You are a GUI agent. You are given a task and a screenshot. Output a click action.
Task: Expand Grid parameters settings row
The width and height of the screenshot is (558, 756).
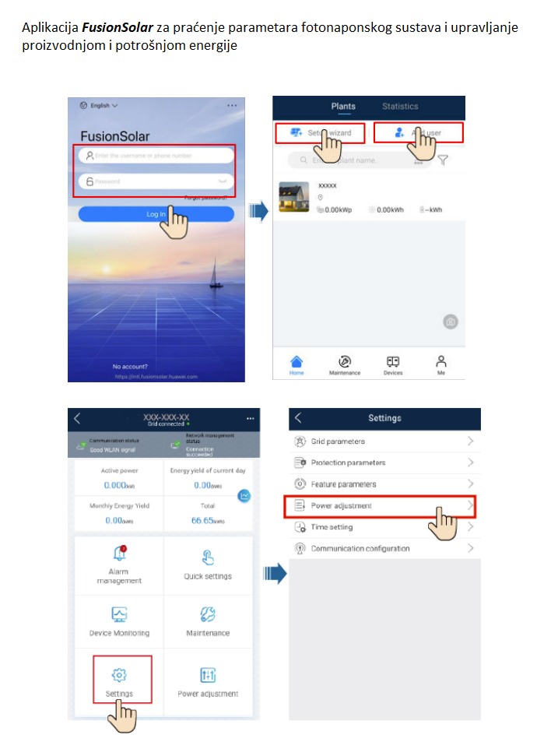[384, 441]
